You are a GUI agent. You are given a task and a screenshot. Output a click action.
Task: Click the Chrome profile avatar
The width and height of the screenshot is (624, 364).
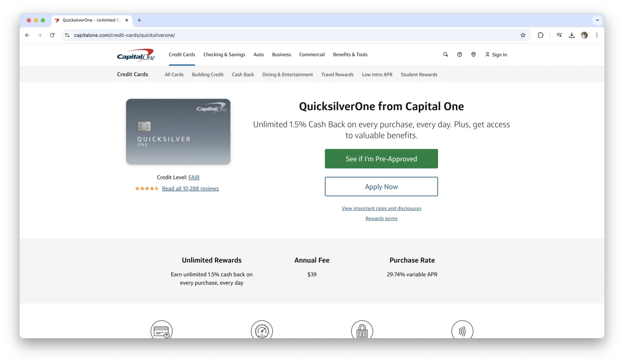[x=585, y=35]
